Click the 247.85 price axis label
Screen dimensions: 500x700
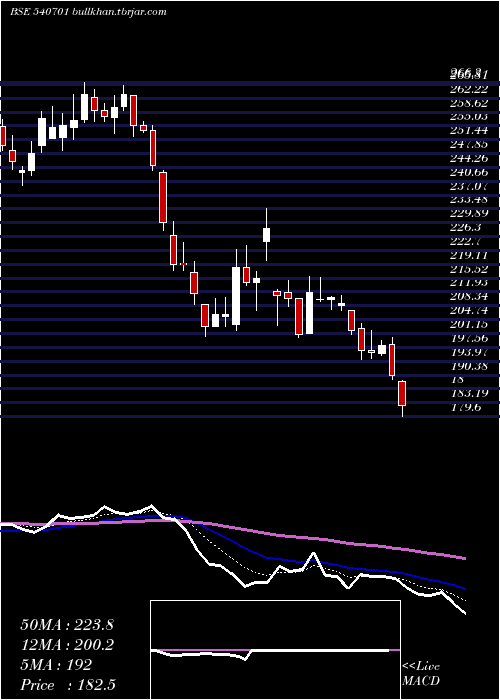(468, 145)
